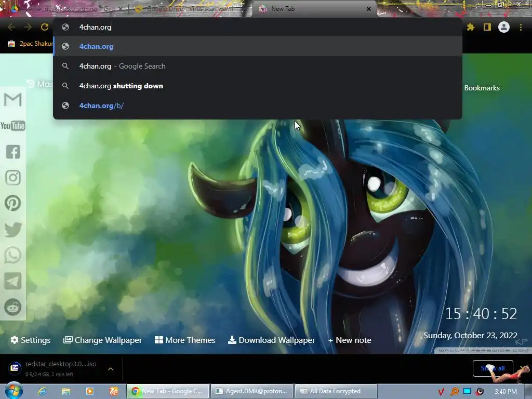This screenshot has width=532, height=399.
Task: Click Download Wallpaper
Action: [x=271, y=340]
